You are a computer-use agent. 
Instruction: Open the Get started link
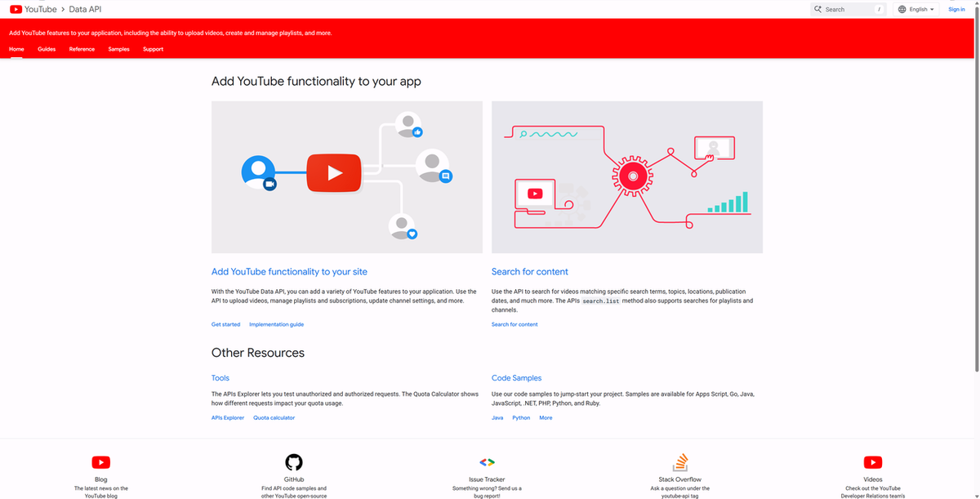pyautogui.click(x=225, y=324)
